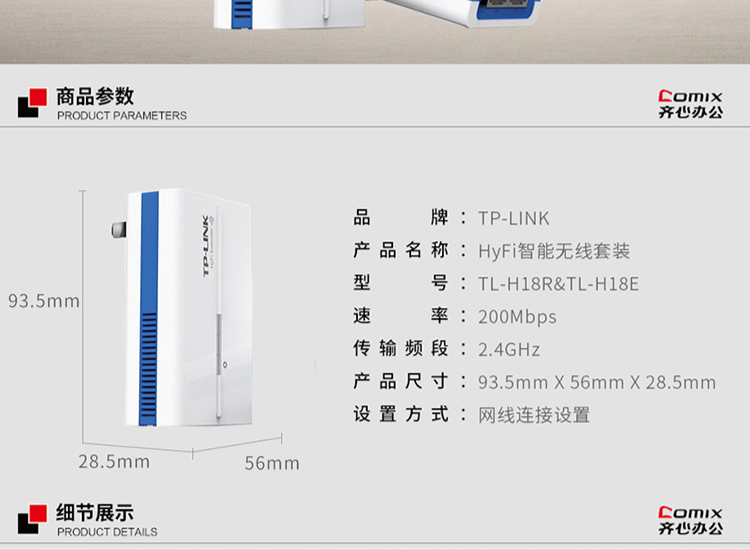This screenshot has width=750, height=550.
Task: Click the PRODUCT DETAILS subtitle text
Action: coord(107,532)
